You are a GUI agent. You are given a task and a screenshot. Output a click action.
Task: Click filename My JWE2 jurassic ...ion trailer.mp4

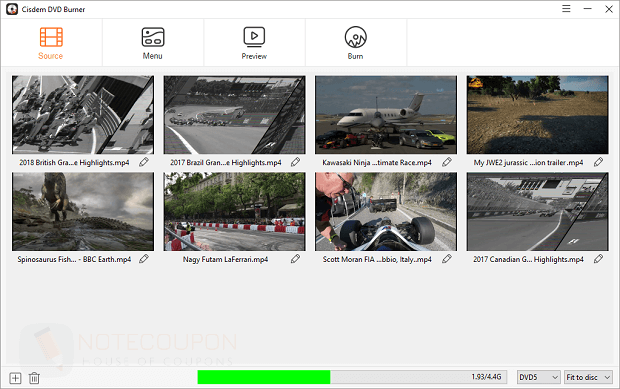(x=528, y=162)
